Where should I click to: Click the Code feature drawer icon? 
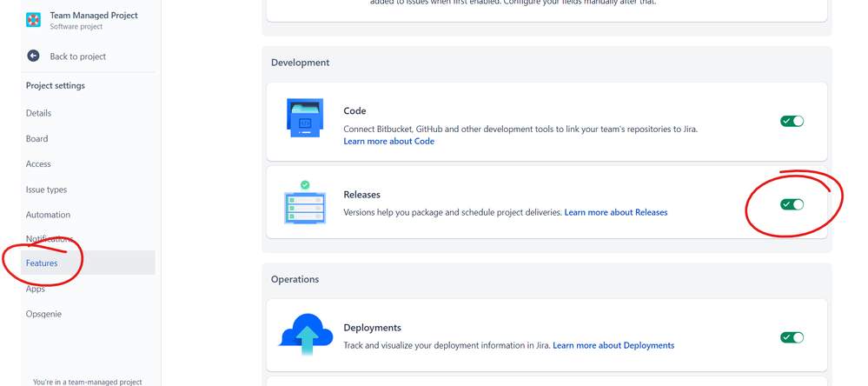305,118
